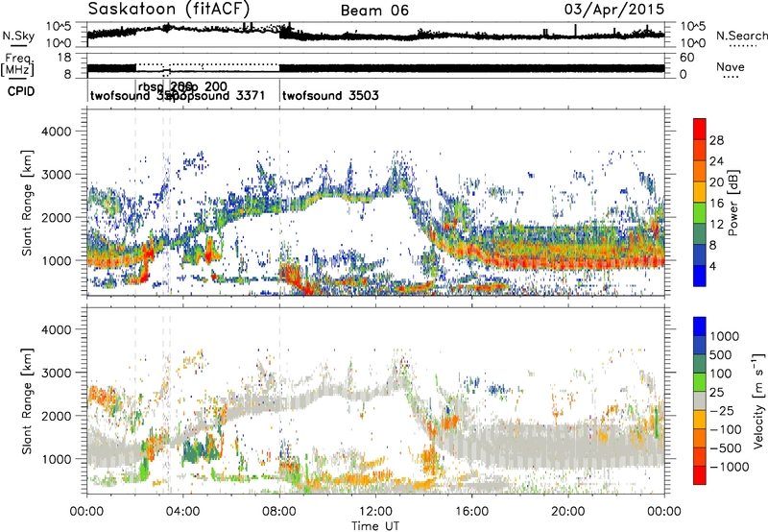Click the "24" tick on Power colorbar
This screenshot has height=532, width=768.
716,161
